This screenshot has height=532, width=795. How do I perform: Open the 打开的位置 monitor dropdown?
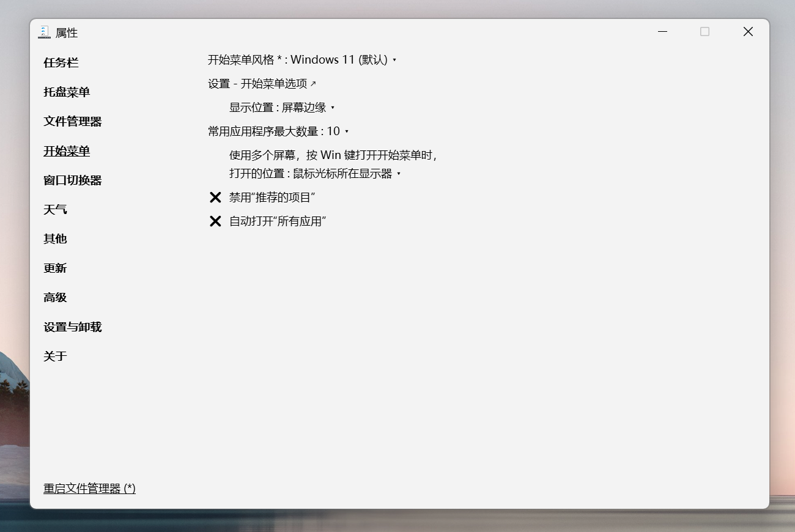[x=315, y=174]
